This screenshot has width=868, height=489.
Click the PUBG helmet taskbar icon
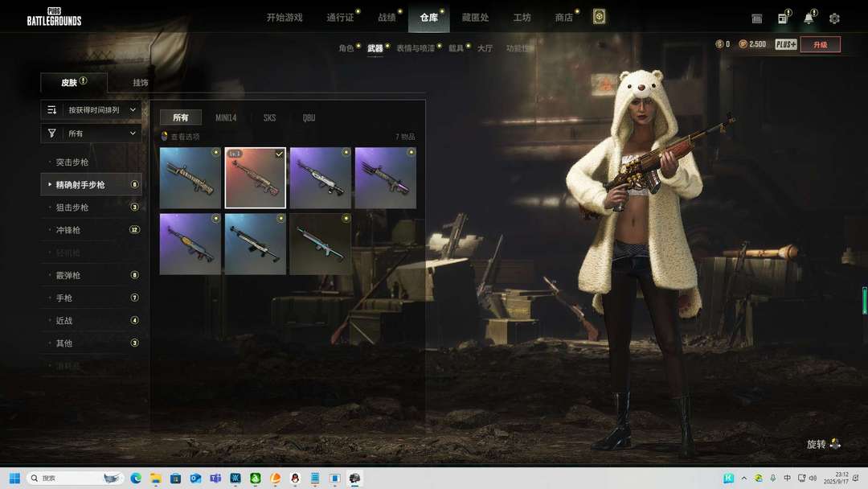coord(355,478)
